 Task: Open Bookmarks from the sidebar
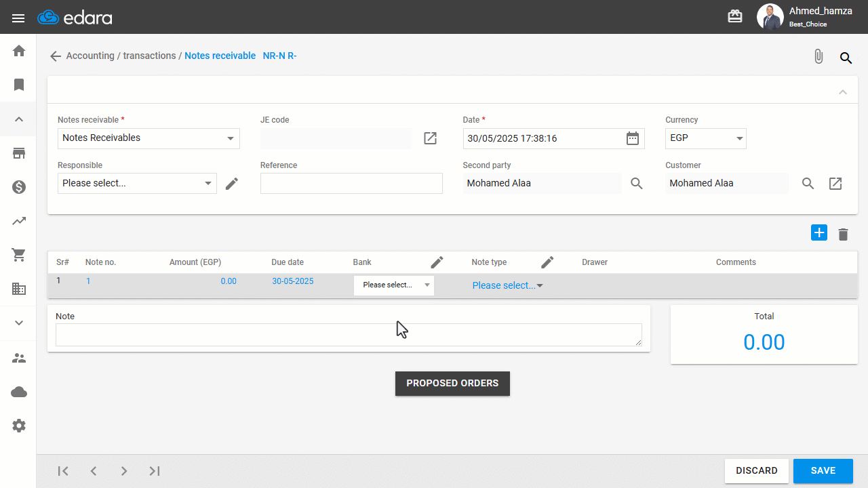[19, 85]
